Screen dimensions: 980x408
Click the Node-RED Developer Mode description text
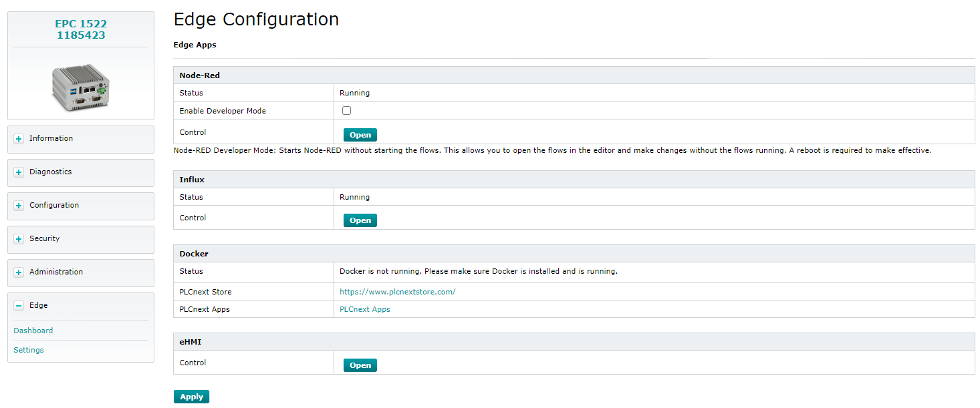pos(552,150)
